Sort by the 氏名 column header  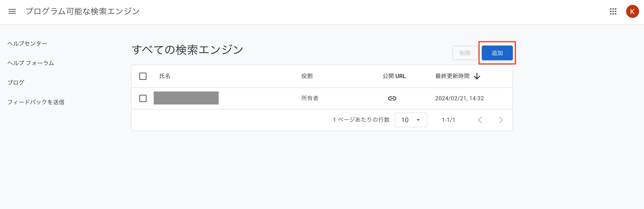(x=165, y=76)
